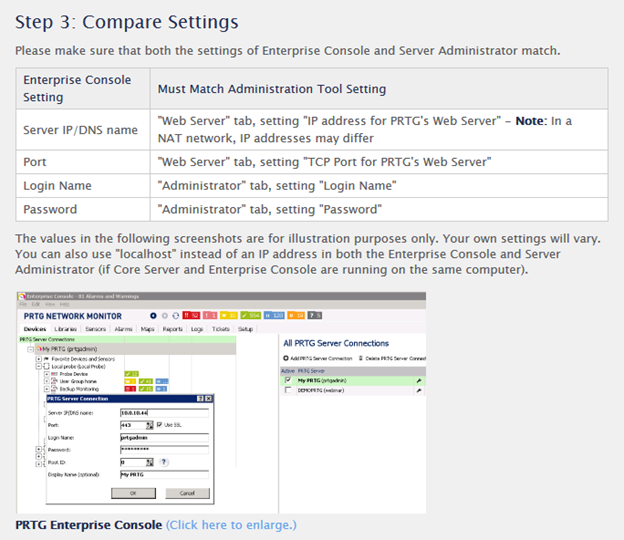
Task: Click the dark blue back arrow icon
Action: [x=153, y=315]
